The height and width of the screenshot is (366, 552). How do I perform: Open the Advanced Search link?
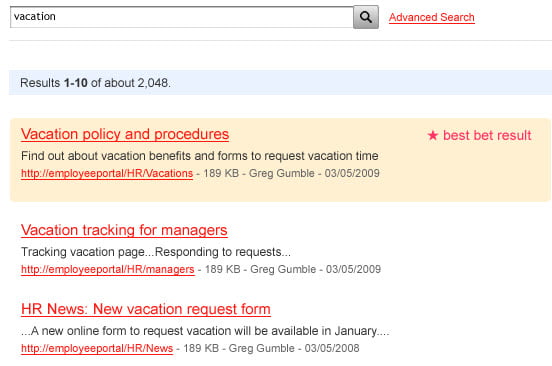pos(432,17)
